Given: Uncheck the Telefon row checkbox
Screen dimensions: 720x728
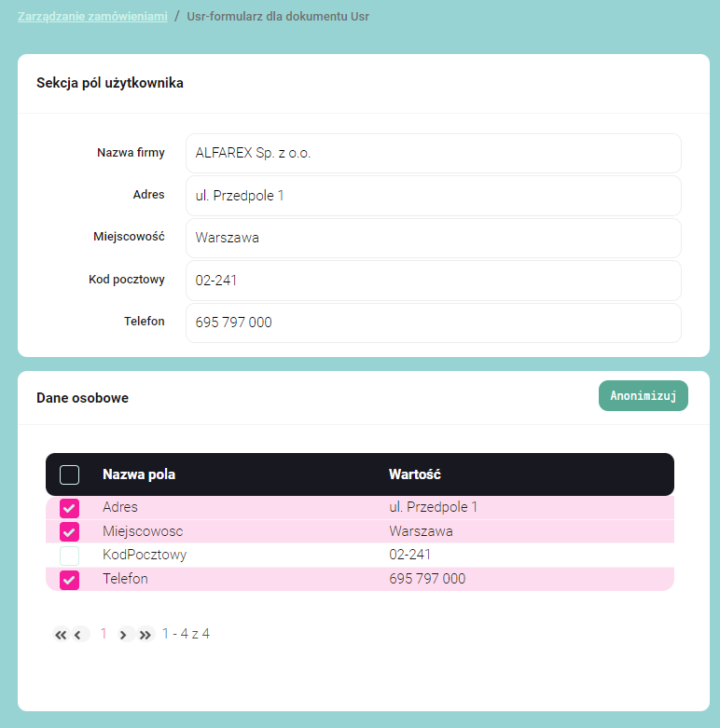Looking at the screenshot, I should [x=69, y=580].
